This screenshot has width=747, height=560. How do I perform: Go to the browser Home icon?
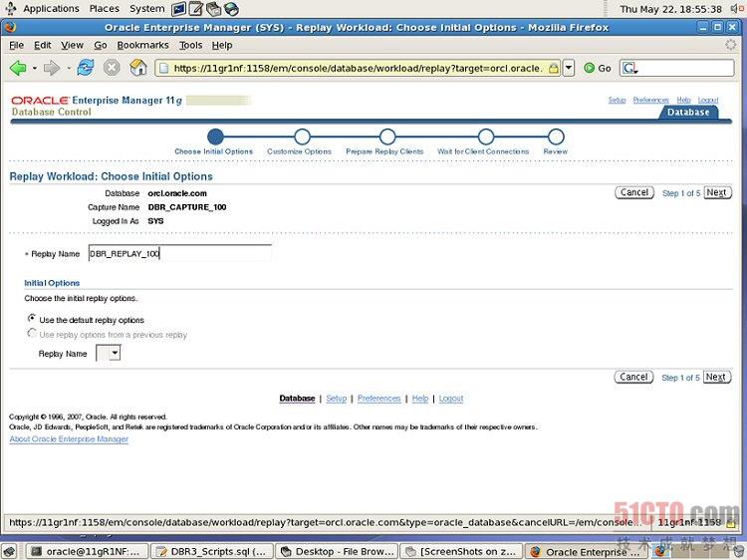[x=138, y=68]
